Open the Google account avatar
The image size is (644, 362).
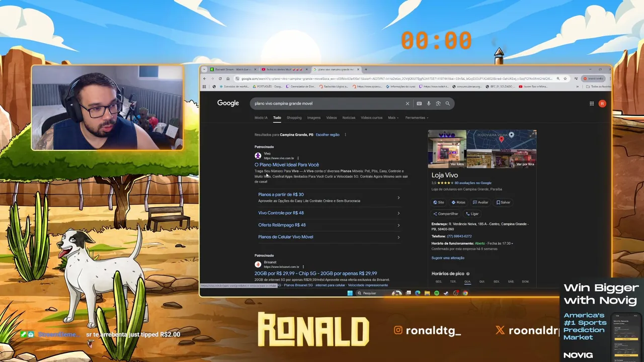pyautogui.click(x=602, y=104)
